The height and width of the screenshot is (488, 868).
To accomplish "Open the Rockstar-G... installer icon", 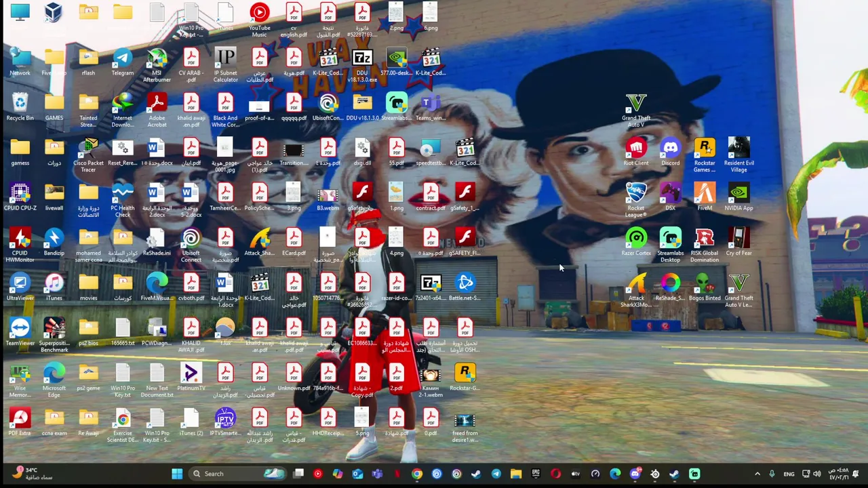I will (465, 378).
